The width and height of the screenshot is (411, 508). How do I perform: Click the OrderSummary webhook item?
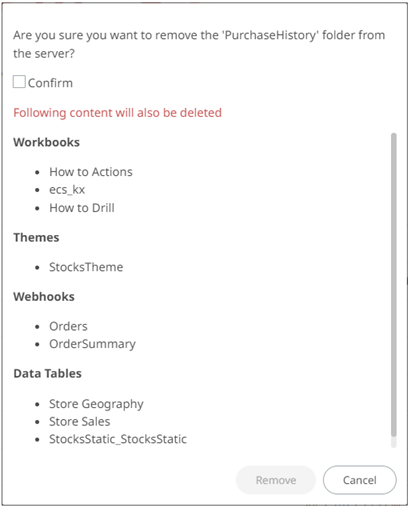(x=92, y=344)
